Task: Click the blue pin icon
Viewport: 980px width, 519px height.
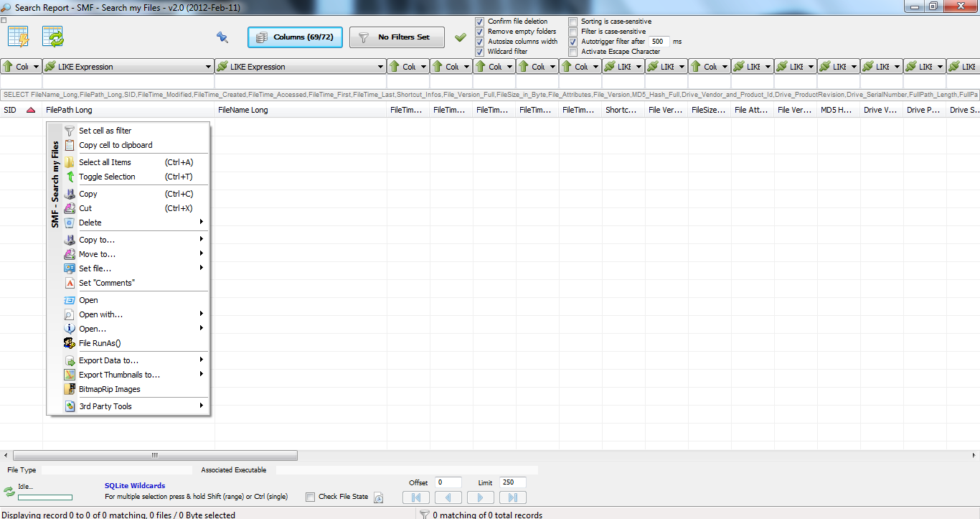Action: coord(222,37)
